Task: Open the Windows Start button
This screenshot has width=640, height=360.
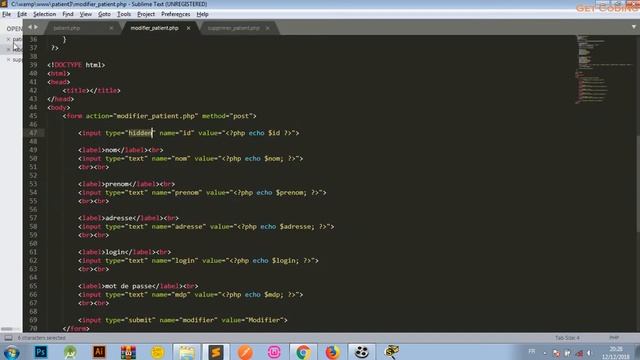Action: click(x=11, y=352)
